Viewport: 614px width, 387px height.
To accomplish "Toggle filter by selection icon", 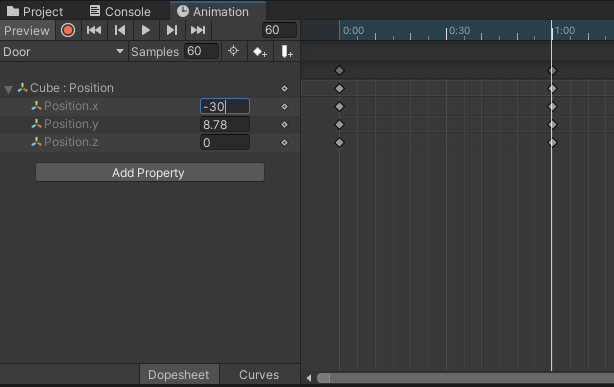I will [234, 51].
